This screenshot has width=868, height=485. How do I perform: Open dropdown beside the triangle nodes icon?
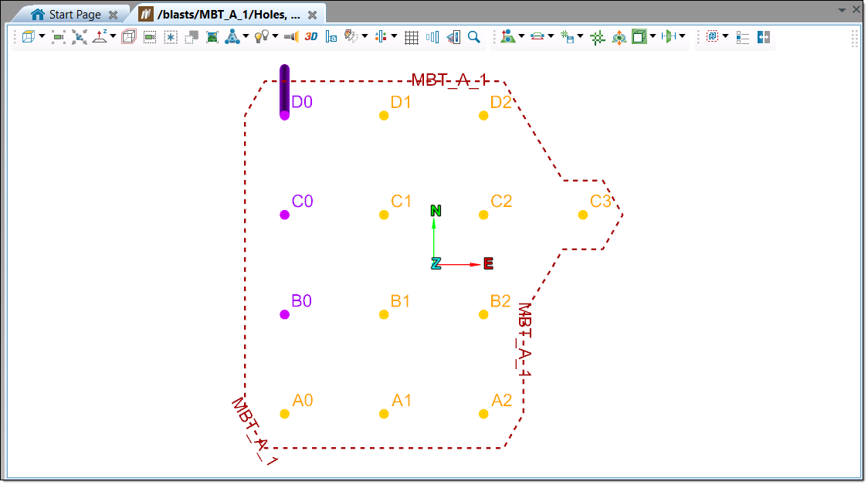tap(246, 36)
